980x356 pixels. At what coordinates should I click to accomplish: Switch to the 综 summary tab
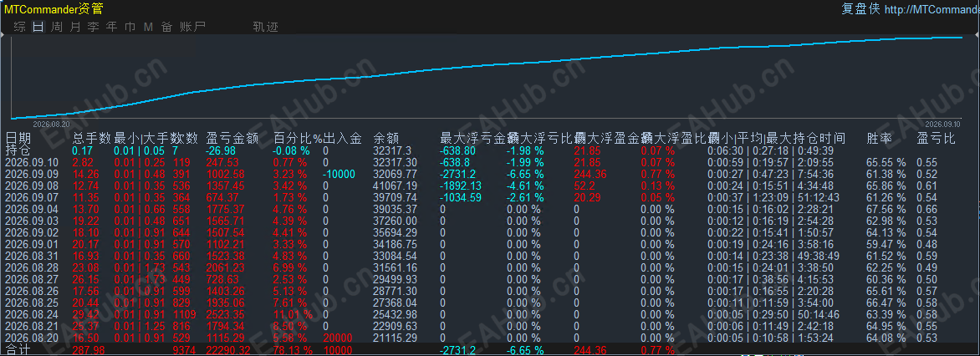(20, 26)
